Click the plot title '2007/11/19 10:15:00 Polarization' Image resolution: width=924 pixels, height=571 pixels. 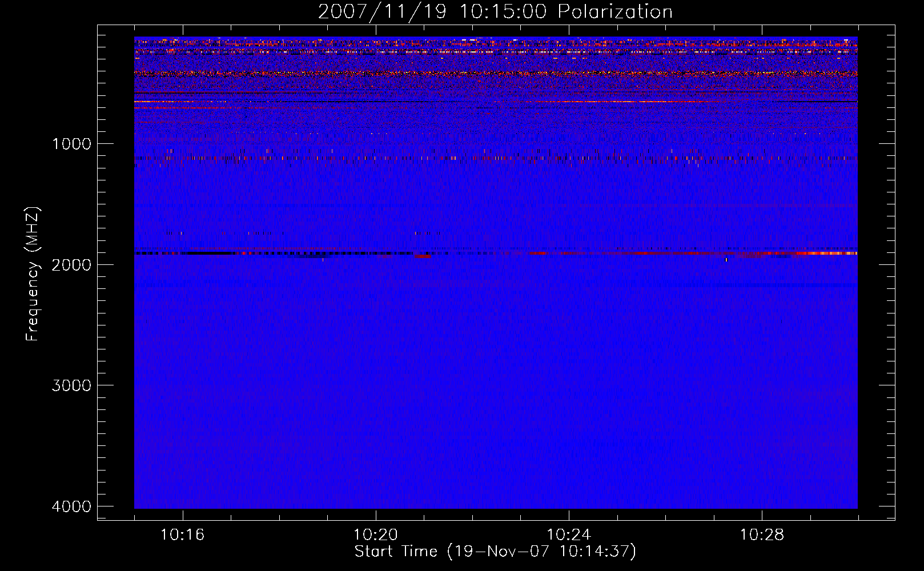(x=495, y=12)
